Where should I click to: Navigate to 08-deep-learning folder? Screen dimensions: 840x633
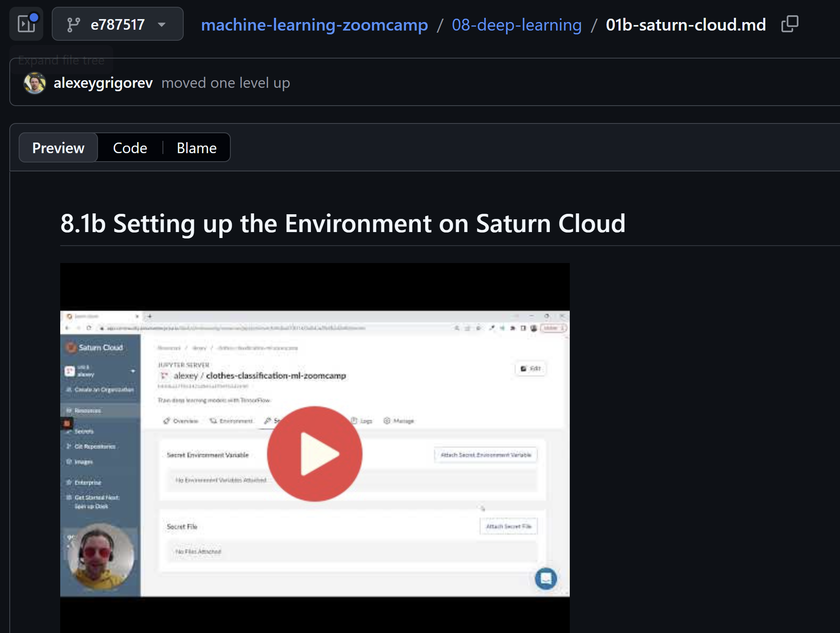click(516, 25)
